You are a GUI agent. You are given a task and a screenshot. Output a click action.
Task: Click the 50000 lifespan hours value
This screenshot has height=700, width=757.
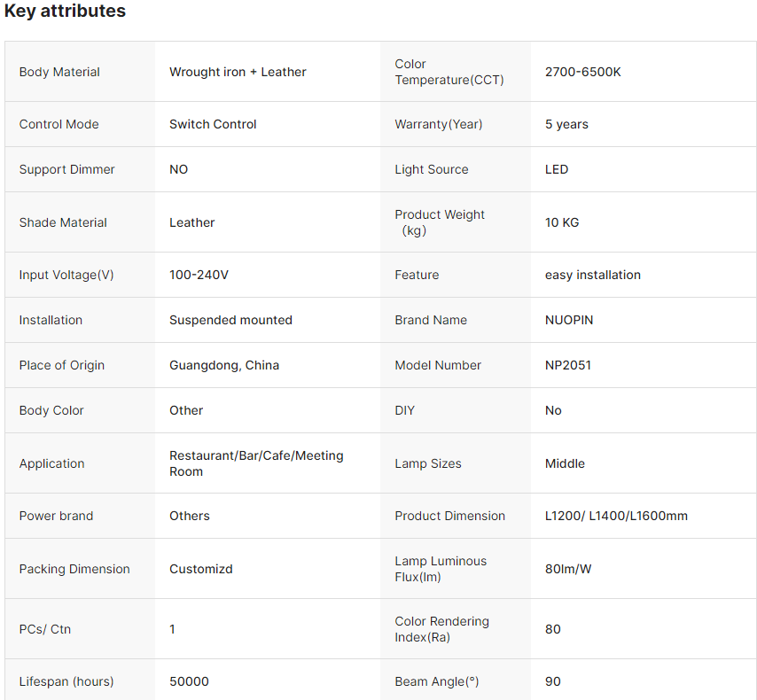189,681
